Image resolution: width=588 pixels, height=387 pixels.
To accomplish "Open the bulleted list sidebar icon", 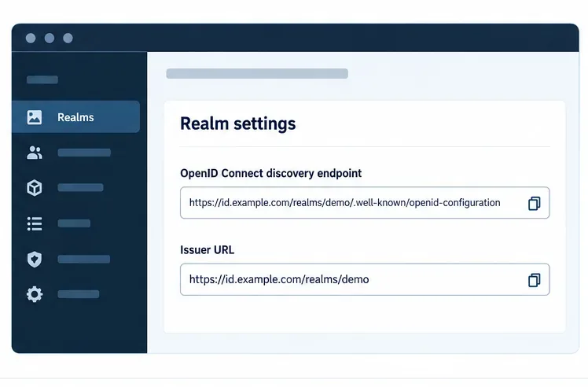I will [x=35, y=223].
